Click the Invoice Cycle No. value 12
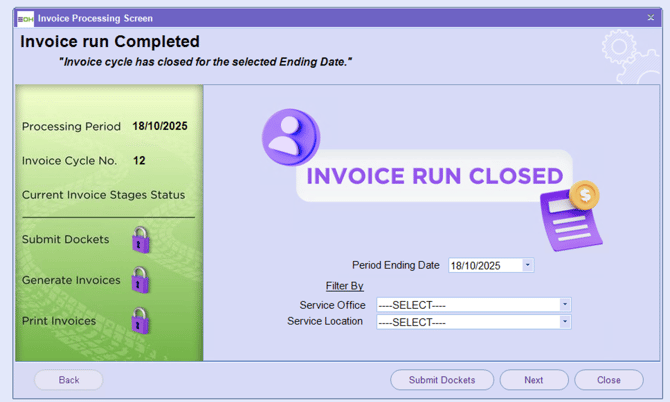Image resolution: width=670 pixels, height=402 pixels. click(139, 160)
